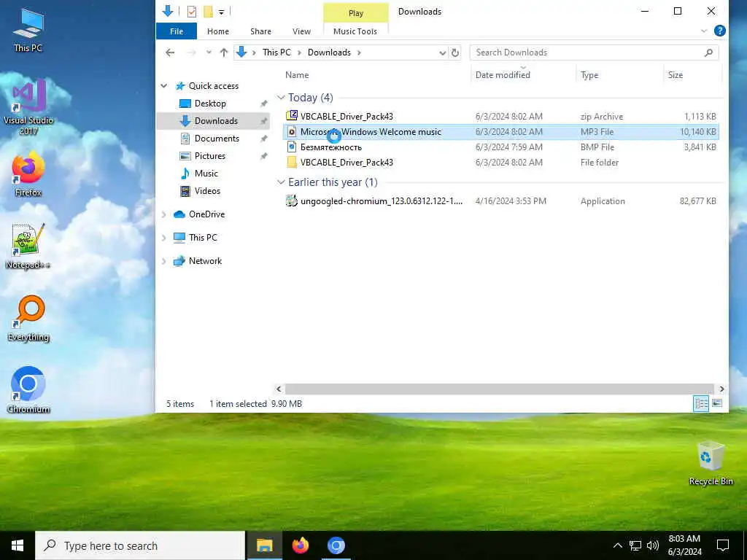Open the Music Tools tab
Image resolution: width=747 pixels, height=560 pixels.
click(355, 31)
